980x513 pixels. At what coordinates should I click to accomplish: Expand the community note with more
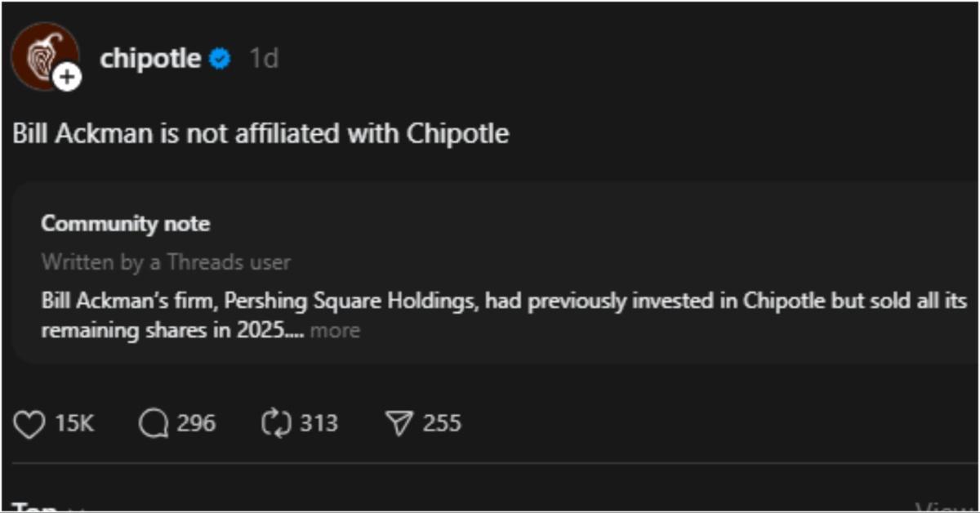point(337,330)
